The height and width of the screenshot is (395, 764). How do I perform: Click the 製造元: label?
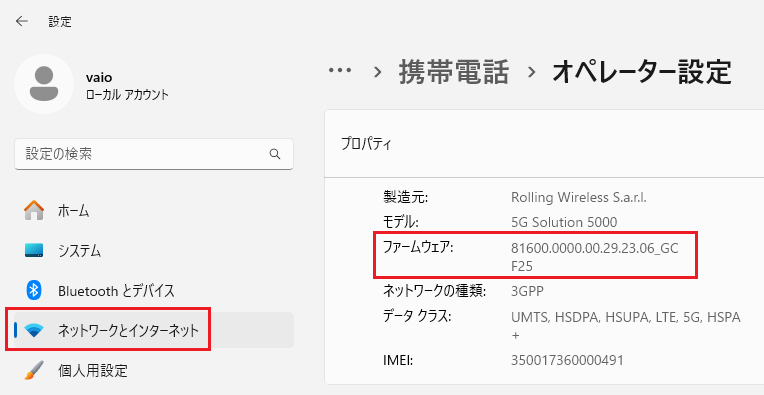405,197
